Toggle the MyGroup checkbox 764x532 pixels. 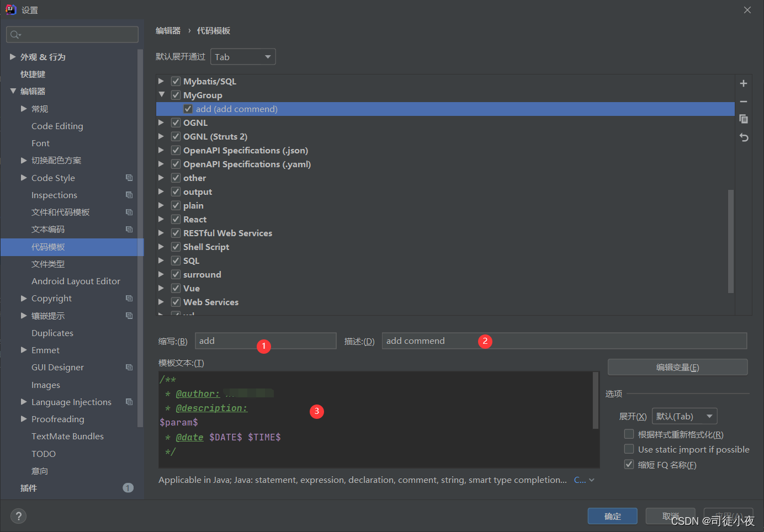click(176, 95)
